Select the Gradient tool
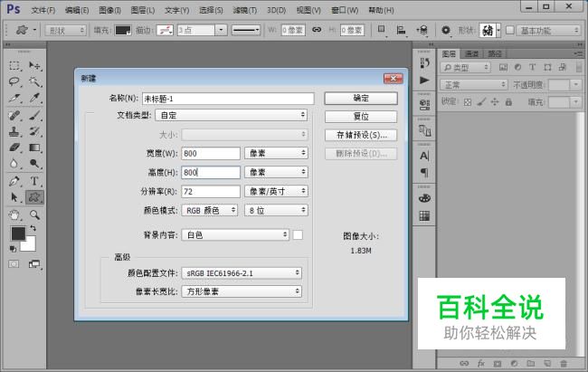The height and width of the screenshot is (372, 588). coord(34,148)
